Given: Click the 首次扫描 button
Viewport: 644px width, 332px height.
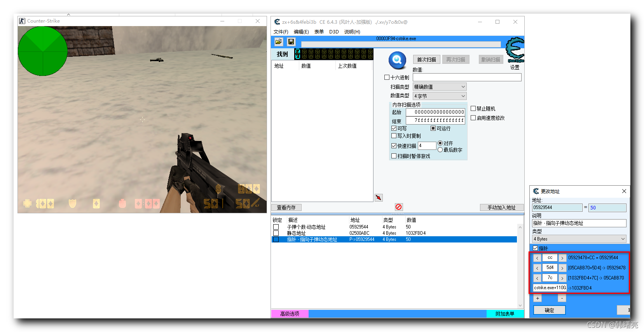Looking at the screenshot, I should 426,60.
